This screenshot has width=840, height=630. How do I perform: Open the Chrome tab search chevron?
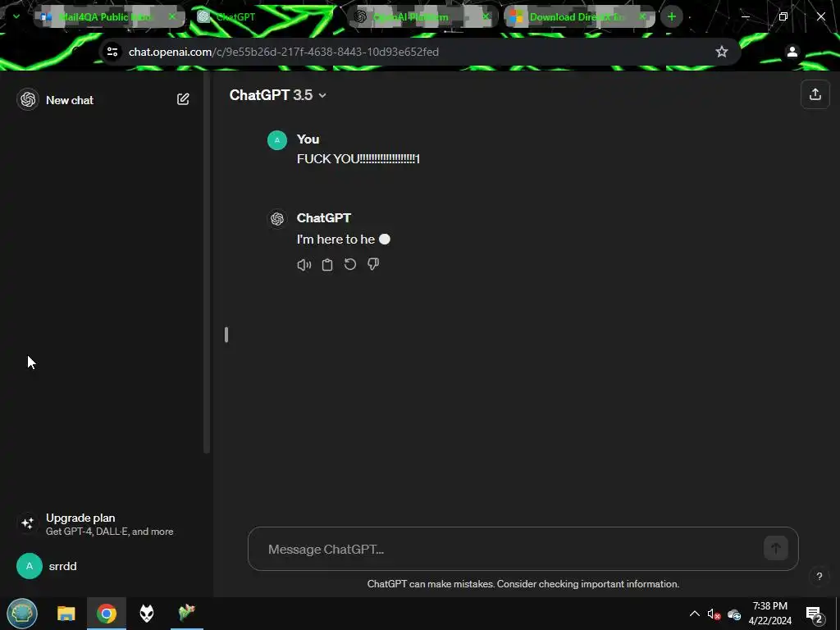[x=16, y=16]
